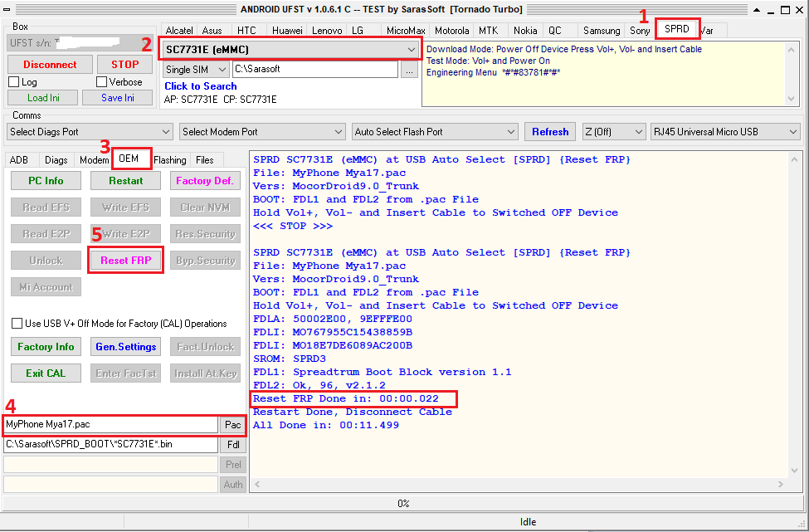Click the STOP button
The image size is (809, 532).
pyautogui.click(x=124, y=65)
